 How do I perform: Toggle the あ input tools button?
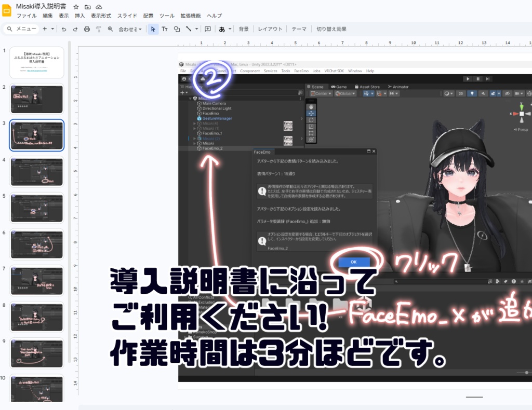pos(222,29)
